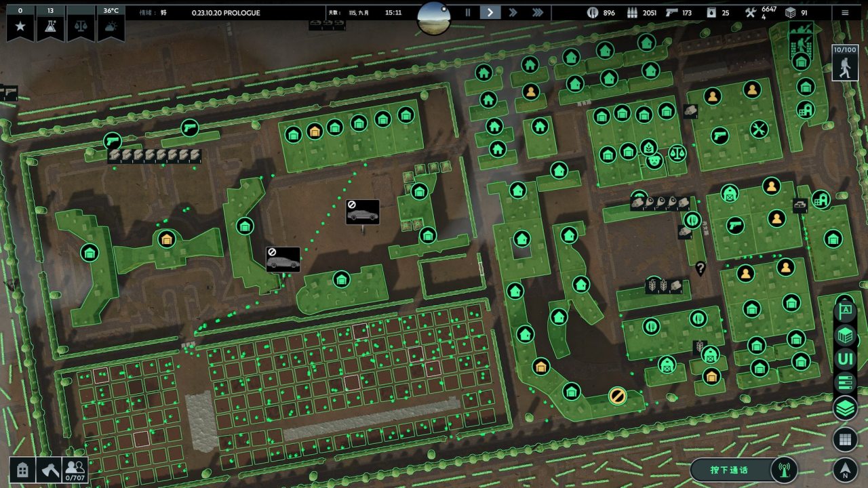Screen dimensions: 868x488
Task: Click the tools resource icon in top bar
Action: click(751, 13)
